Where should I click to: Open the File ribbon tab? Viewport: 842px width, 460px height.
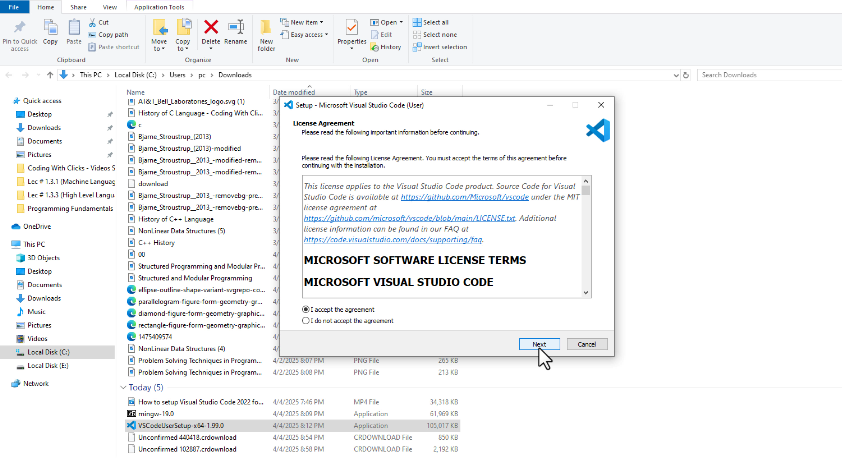point(13,7)
